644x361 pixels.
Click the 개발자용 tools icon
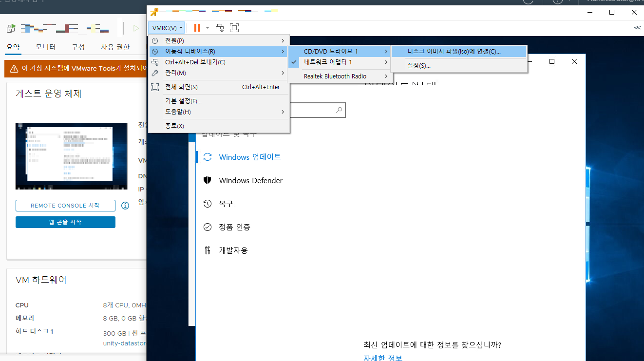point(208,250)
